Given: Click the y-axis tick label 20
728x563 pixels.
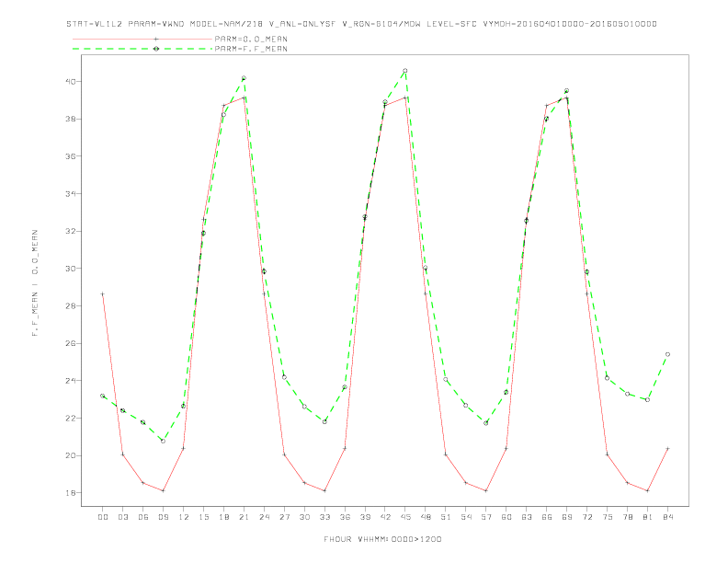Looking at the screenshot, I should pos(71,455).
